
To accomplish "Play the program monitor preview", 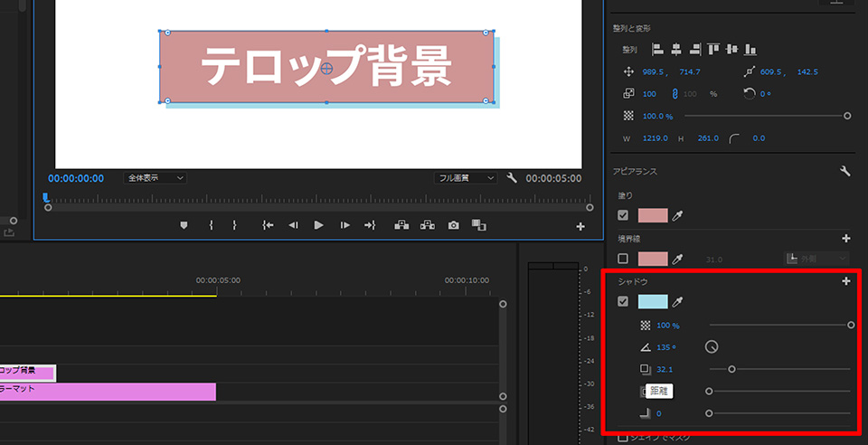I will (319, 225).
